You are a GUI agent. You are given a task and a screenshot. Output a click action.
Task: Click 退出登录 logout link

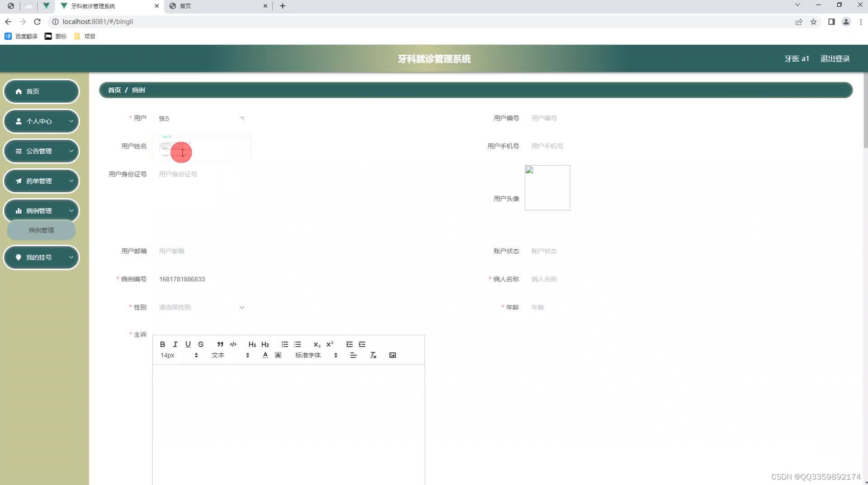tap(835, 59)
